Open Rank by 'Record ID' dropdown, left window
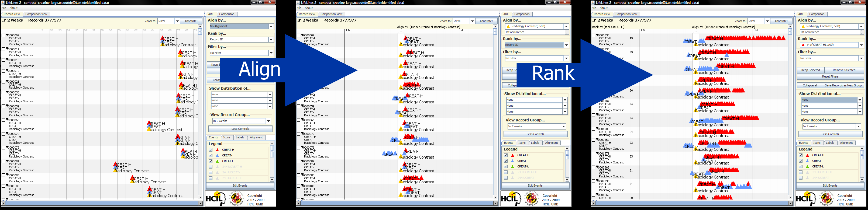 241,39
